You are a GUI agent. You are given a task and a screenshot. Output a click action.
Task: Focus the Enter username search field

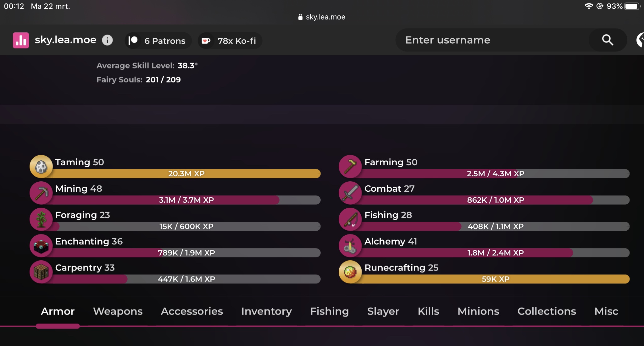(491, 40)
